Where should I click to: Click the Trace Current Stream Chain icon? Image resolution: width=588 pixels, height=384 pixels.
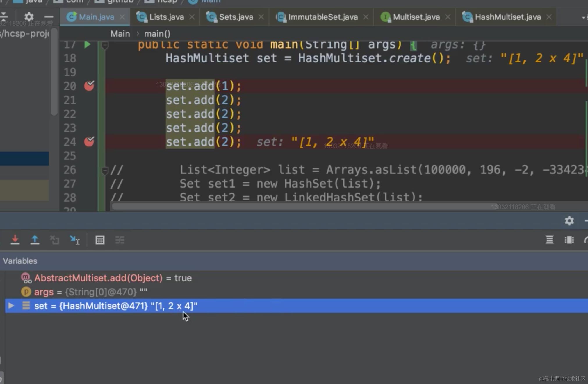coord(120,240)
